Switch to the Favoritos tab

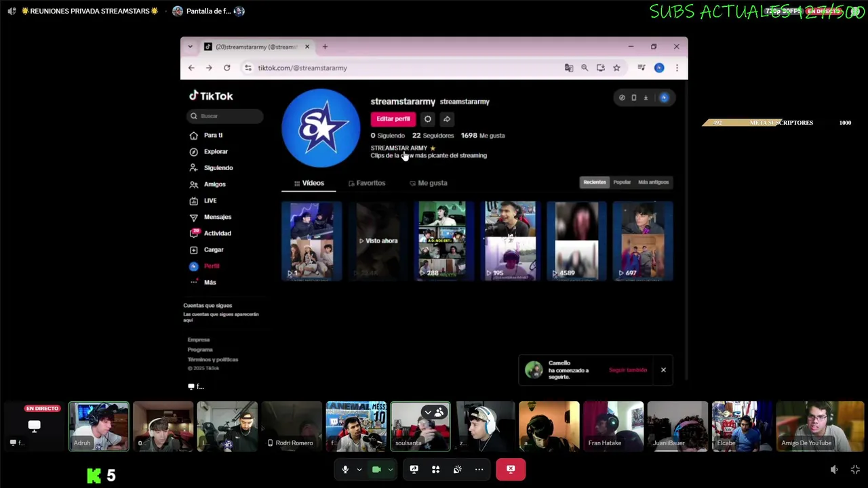pos(367,183)
